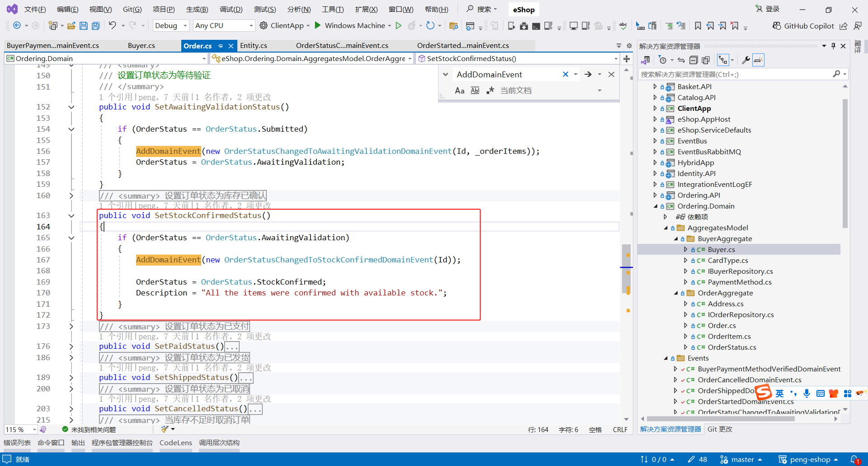Screen dimensions: 868x466
Task: Switch to the Git 更改 panel tab
Action: (x=720, y=429)
